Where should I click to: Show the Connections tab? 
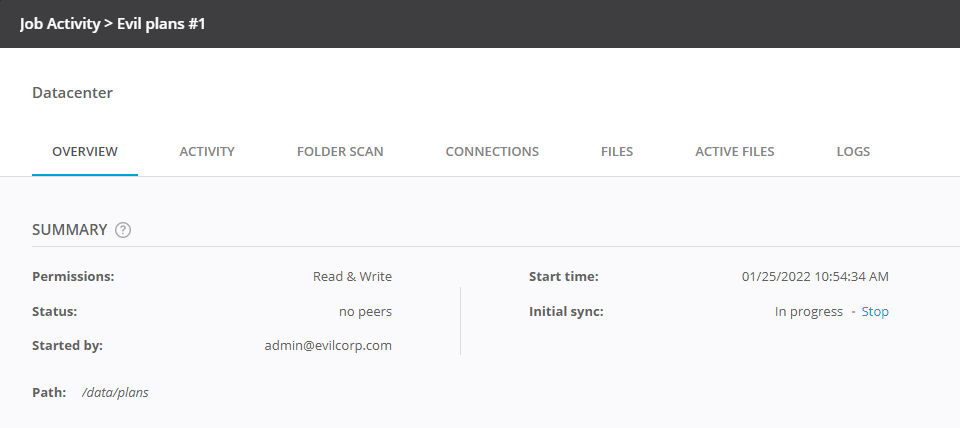coord(492,152)
